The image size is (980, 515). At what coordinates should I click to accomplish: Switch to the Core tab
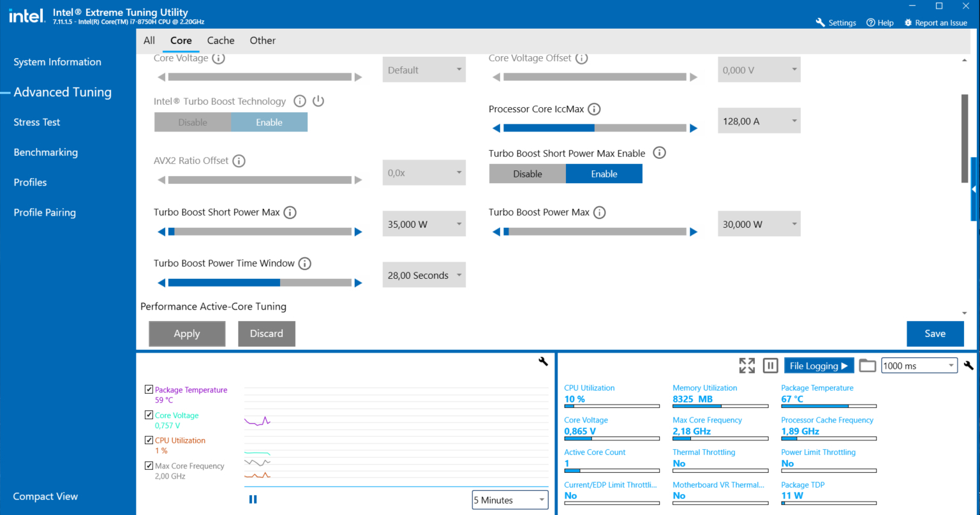point(181,40)
